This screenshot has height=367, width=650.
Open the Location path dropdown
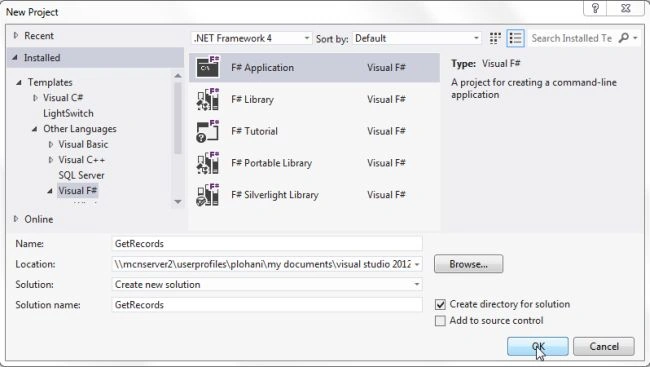pyautogui.click(x=417, y=264)
